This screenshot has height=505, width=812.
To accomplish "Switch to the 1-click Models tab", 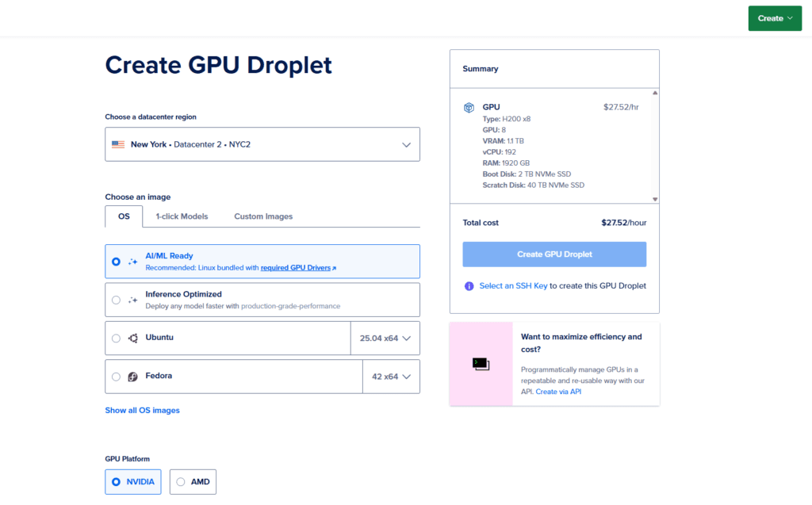I will point(182,216).
